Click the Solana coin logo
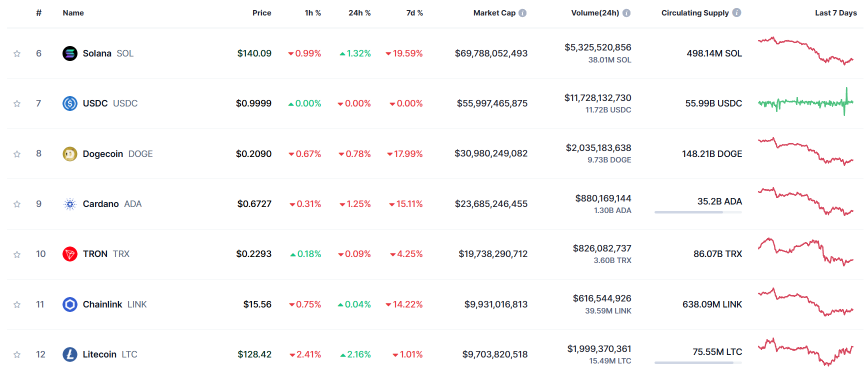The image size is (868, 377). tap(70, 53)
